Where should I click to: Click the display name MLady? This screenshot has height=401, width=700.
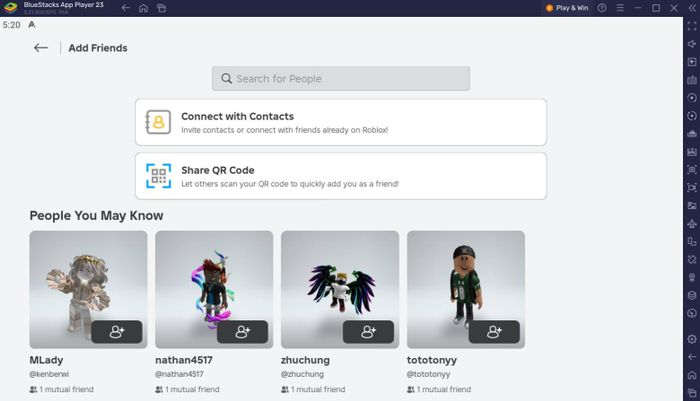pyautogui.click(x=46, y=360)
